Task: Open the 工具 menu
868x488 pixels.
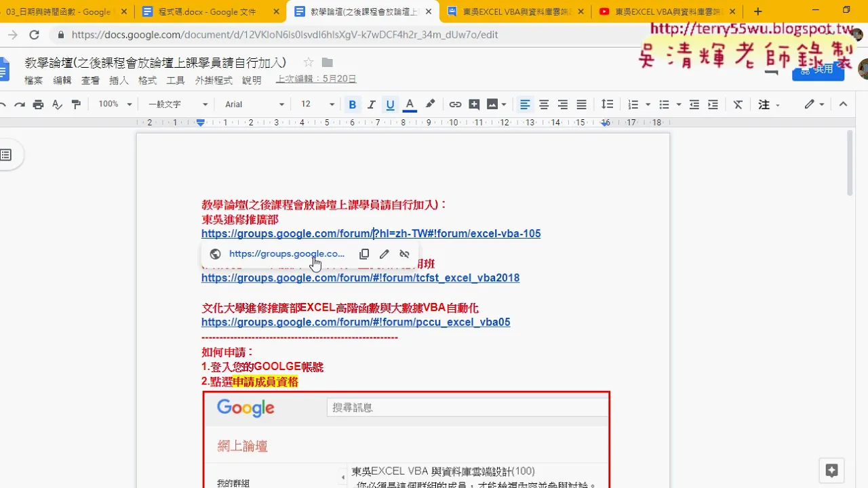Action: 176,80
